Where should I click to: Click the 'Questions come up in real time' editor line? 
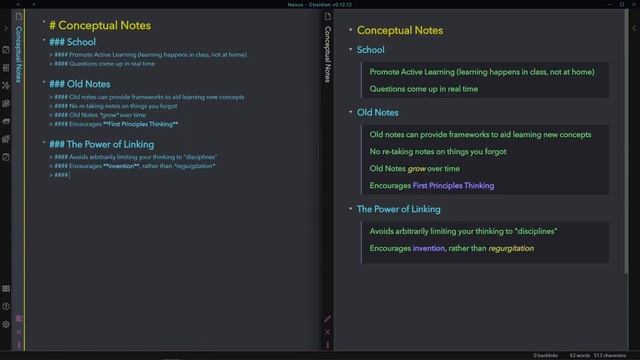102,64
